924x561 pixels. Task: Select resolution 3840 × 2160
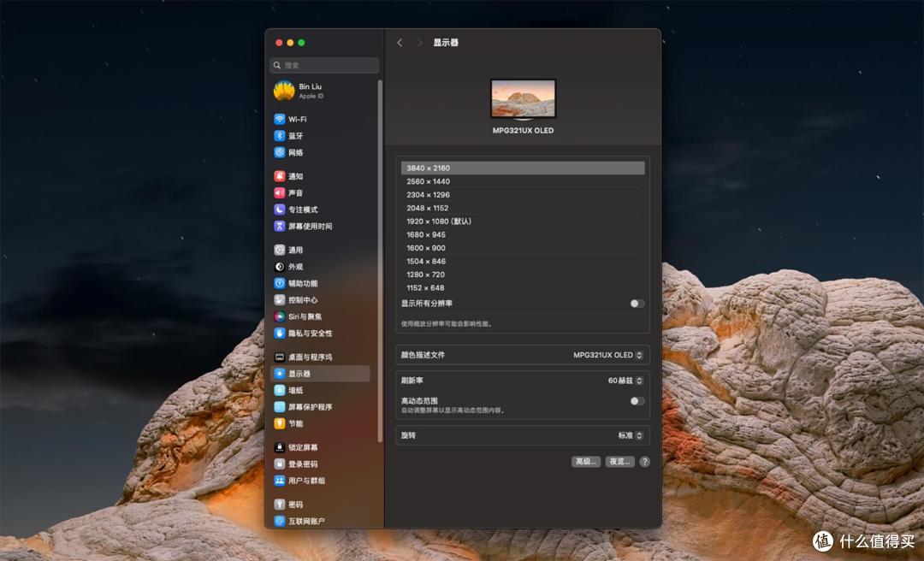tap(523, 168)
